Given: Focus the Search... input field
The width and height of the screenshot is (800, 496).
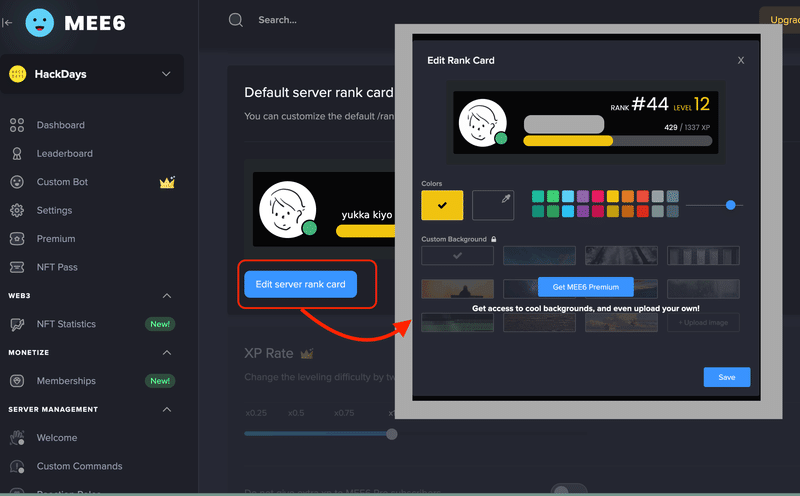Looking at the screenshot, I should coord(278,20).
